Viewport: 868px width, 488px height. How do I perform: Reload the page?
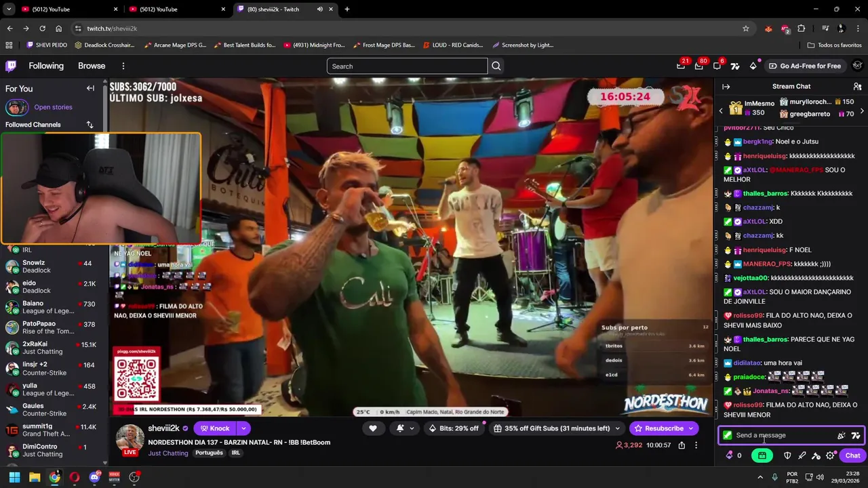pyautogui.click(x=42, y=28)
